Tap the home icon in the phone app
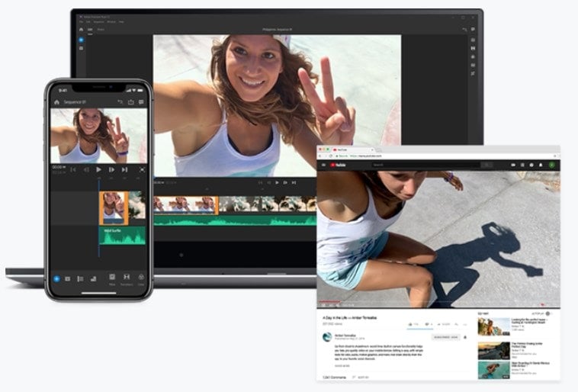Image resolution: width=578 pixels, height=392 pixels. 56,102
